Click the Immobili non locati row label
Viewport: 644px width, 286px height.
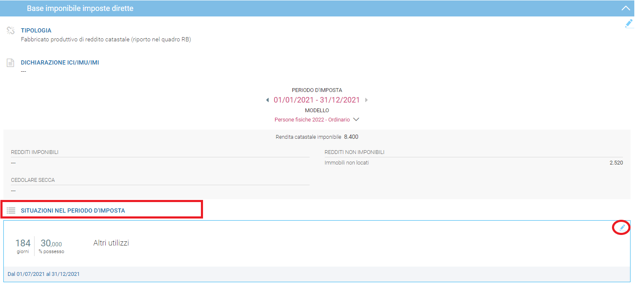point(347,163)
